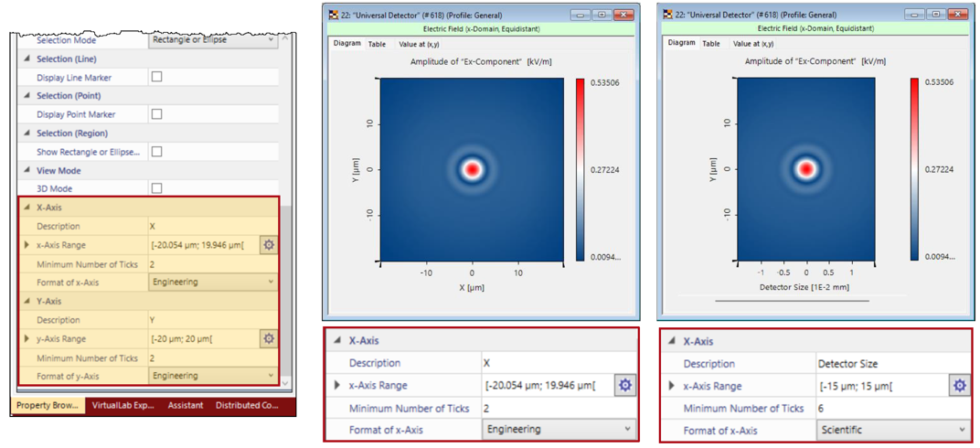The width and height of the screenshot is (980, 448).
Task: Open Format of x-Axis dropdown in Property Browser
Action: tap(213, 282)
